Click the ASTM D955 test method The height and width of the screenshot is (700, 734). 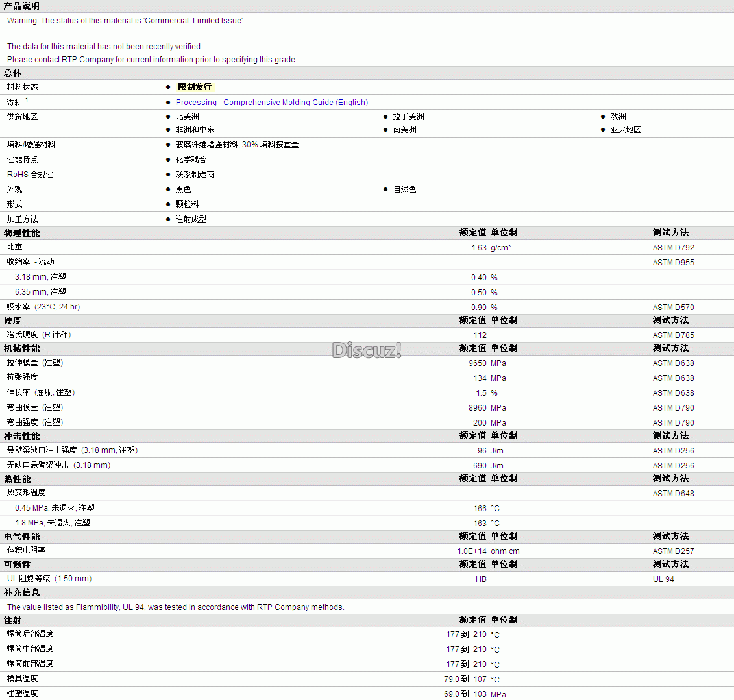(673, 263)
